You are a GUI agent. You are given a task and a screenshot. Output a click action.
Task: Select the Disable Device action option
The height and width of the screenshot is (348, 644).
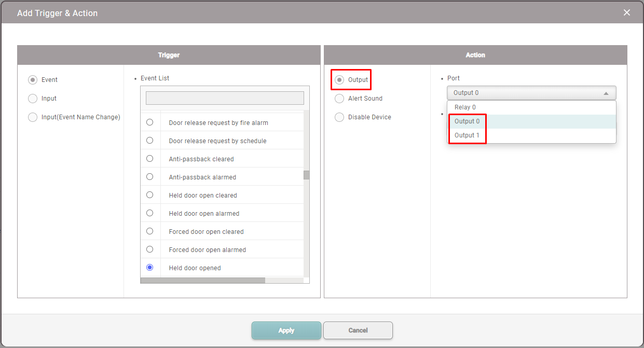[x=339, y=117]
